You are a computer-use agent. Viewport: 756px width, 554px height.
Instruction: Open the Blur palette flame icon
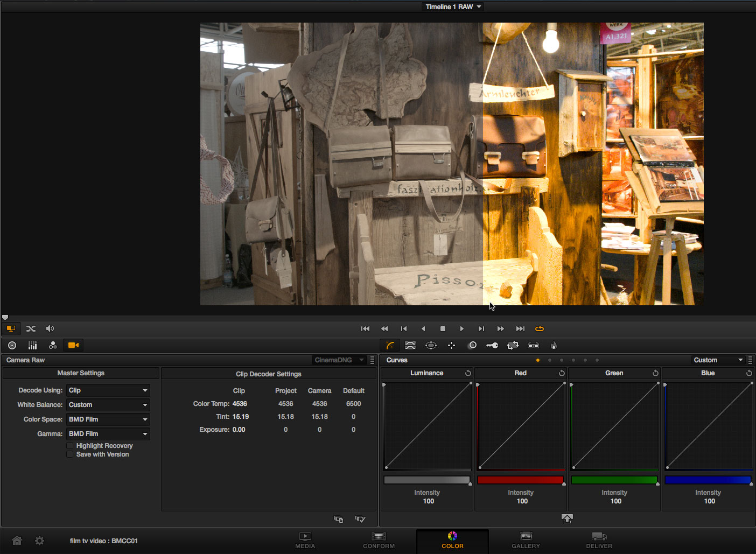click(x=554, y=345)
